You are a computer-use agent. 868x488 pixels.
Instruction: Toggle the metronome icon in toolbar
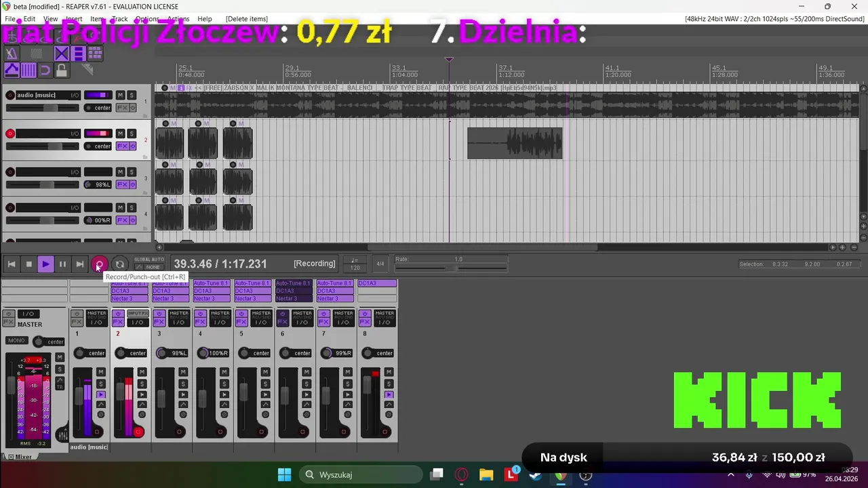[12, 54]
